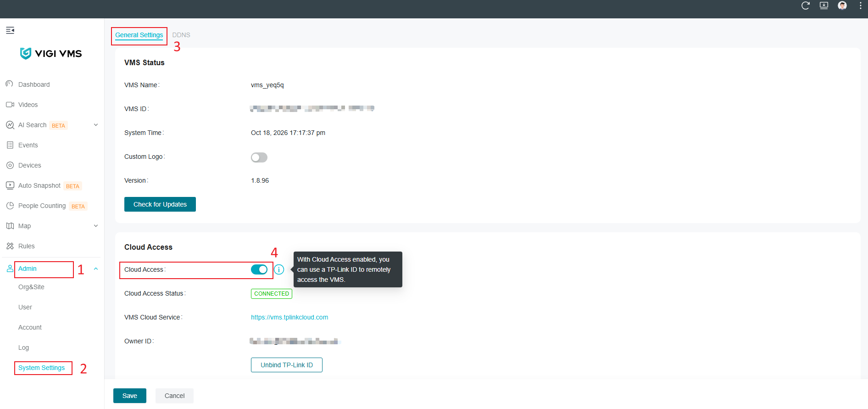Switch to the DDNS tab
This screenshot has width=868, height=409.
(181, 35)
